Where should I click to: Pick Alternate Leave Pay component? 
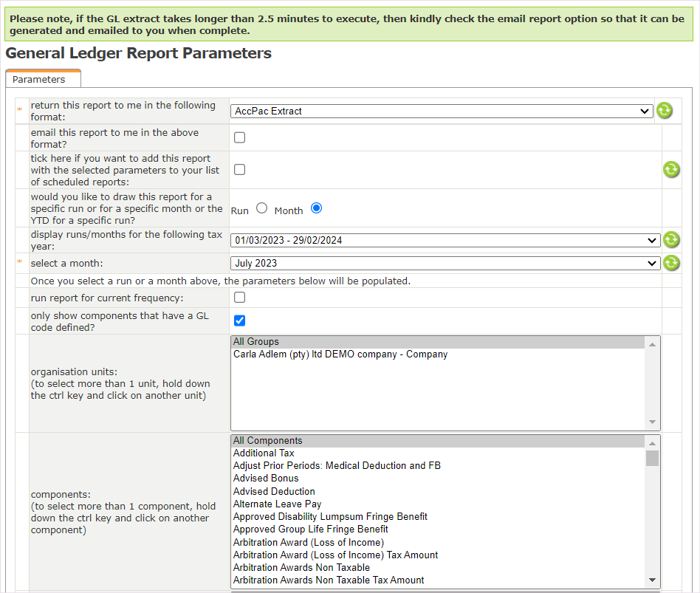(277, 504)
